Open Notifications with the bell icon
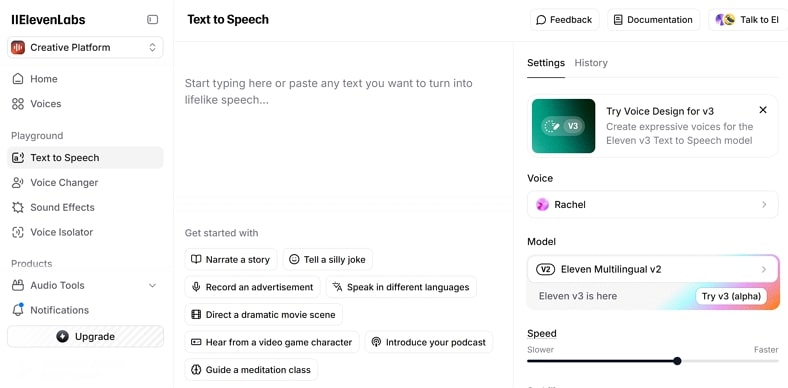788x388 pixels. click(x=85, y=310)
